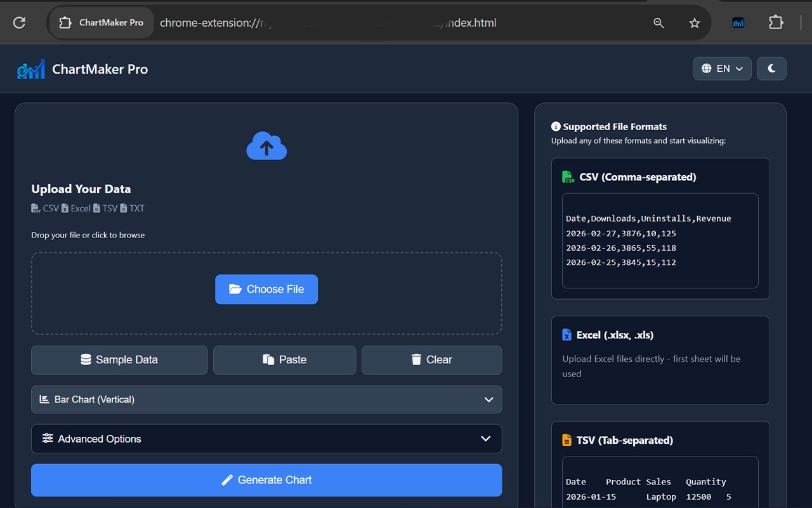Click the small CSV icon under Upload Your Data

point(36,208)
